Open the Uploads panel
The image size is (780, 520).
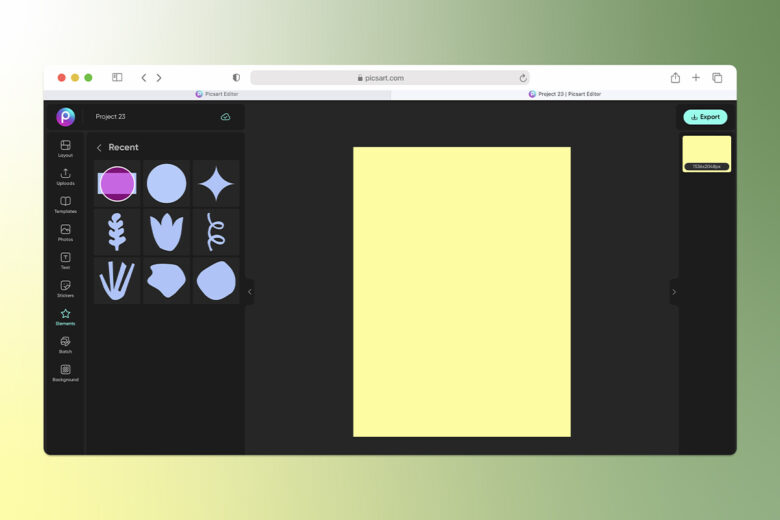pos(65,177)
